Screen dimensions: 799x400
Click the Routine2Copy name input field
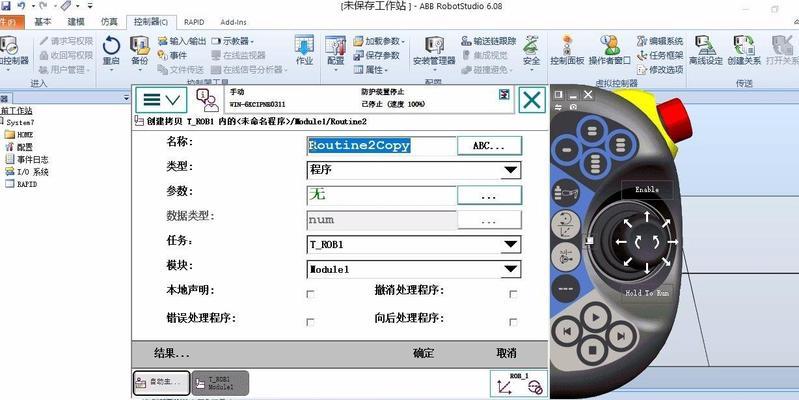[x=382, y=146]
